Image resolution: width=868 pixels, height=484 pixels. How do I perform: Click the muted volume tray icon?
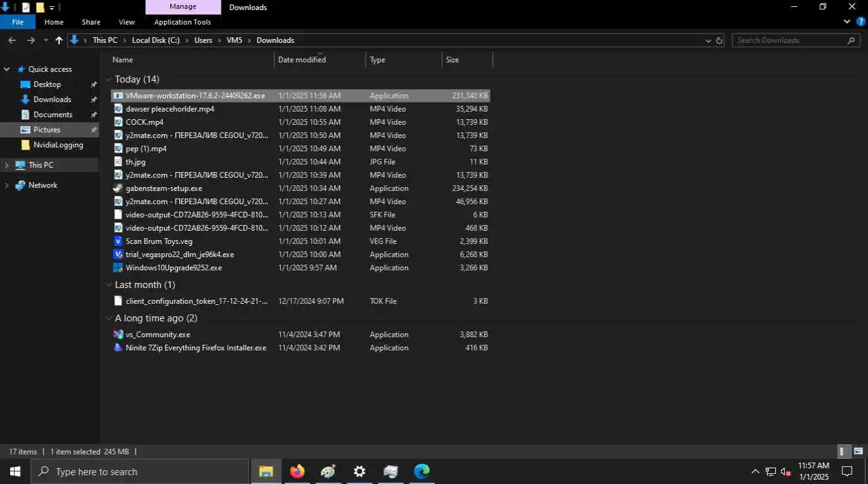pos(786,471)
